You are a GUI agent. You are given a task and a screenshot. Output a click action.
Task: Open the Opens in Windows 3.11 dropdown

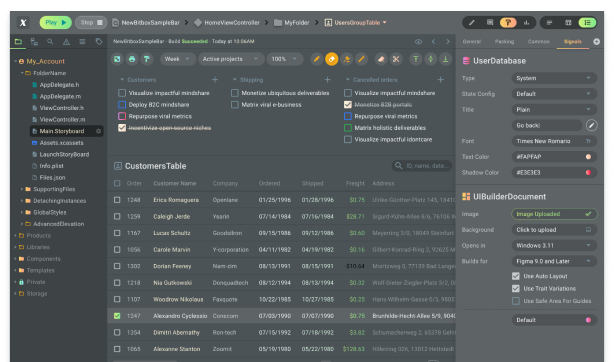[554, 246]
